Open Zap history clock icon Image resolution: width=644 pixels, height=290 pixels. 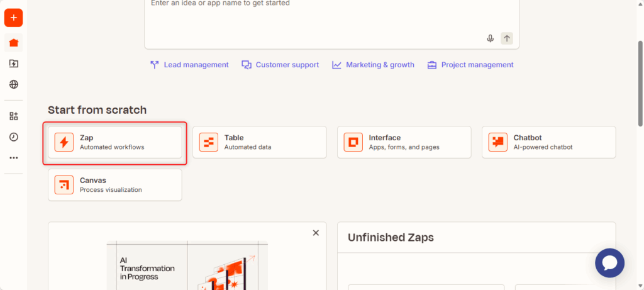coord(13,137)
